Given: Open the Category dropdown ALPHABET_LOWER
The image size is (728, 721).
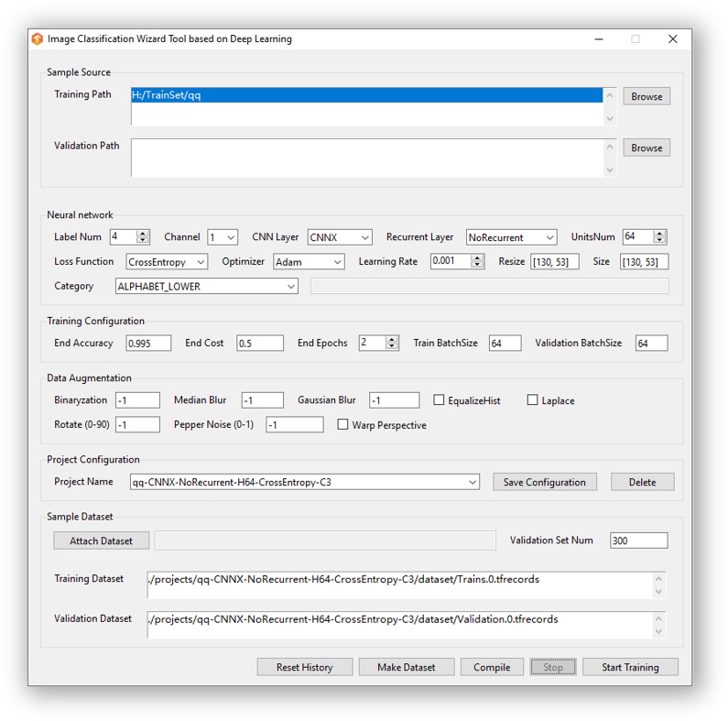Looking at the screenshot, I should 207,286.
